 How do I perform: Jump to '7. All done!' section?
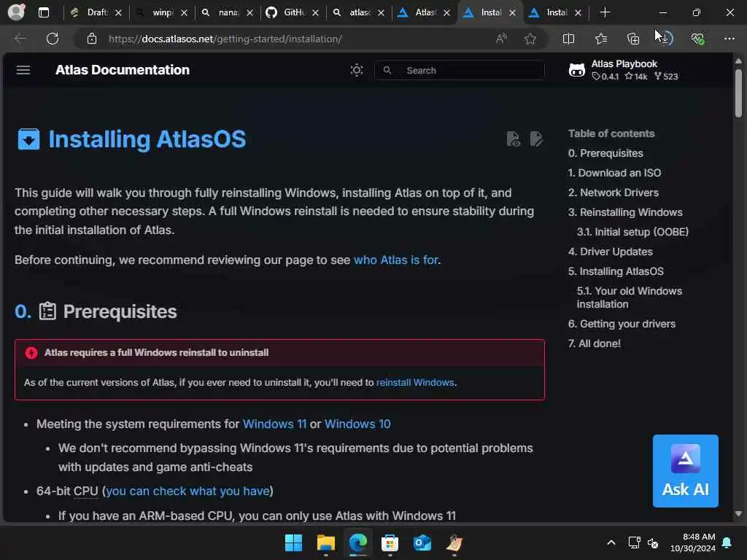pos(594,343)
